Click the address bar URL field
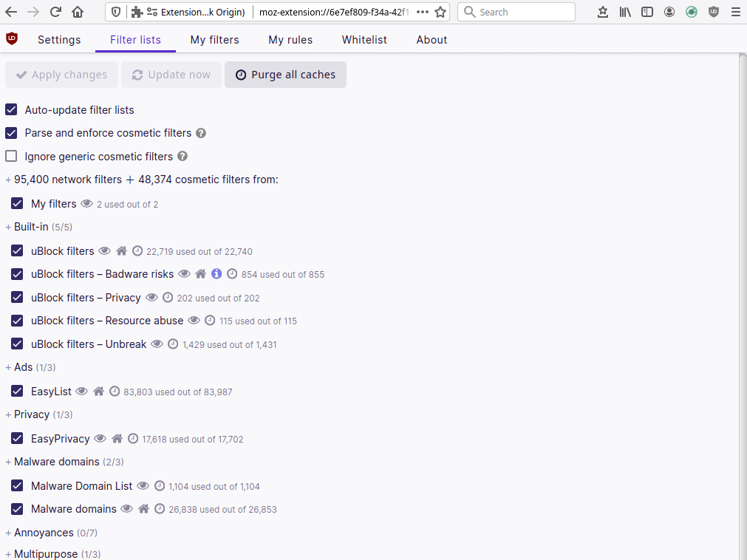This screenshot has height=560, width=747. [333, 12]
